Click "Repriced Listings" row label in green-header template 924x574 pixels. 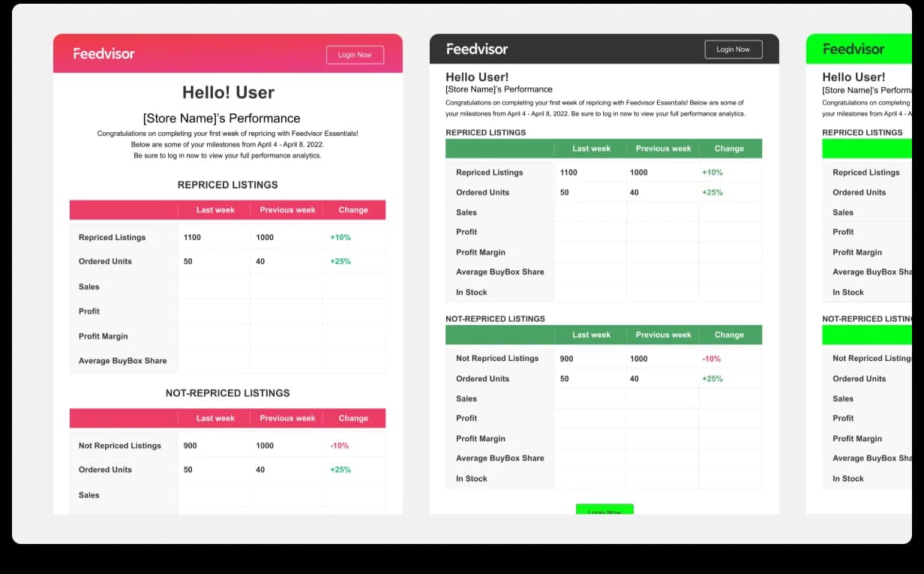[866, 173]
